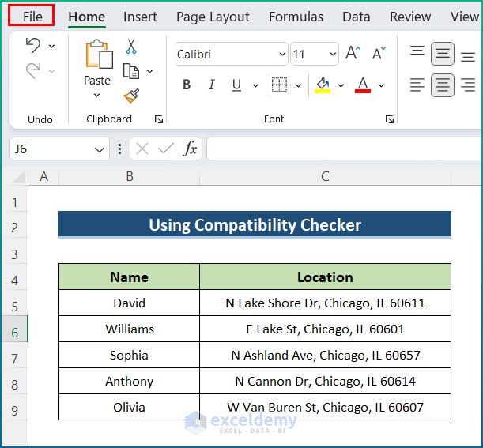483x448 pixels.
Task: Toggle Underline formatting
Action: [236, 85]
